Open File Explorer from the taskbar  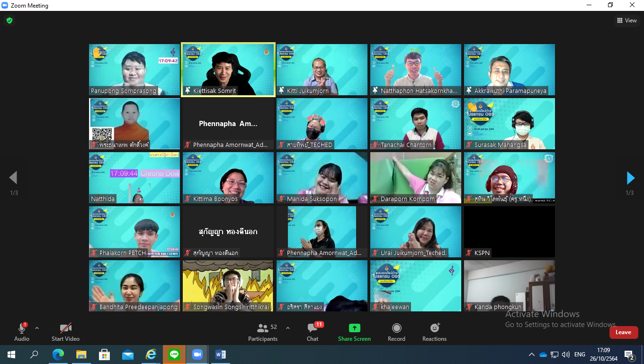click(81, 354)
